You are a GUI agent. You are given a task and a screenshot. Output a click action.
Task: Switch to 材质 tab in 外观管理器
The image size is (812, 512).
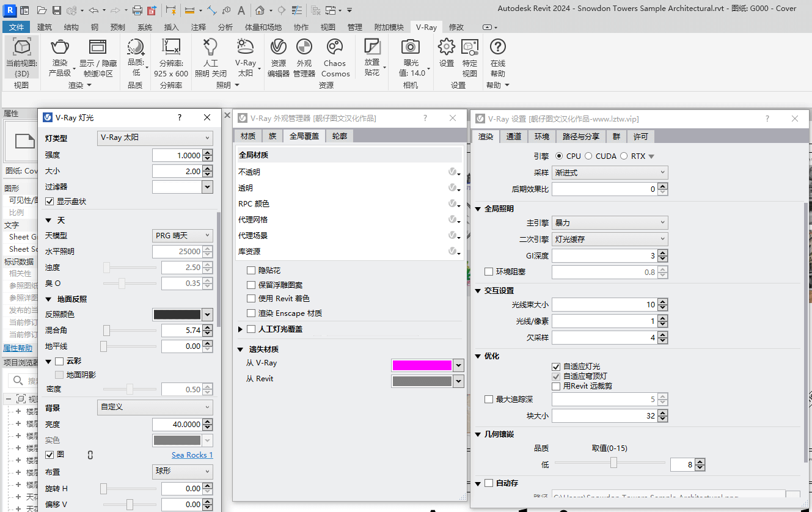248,136
